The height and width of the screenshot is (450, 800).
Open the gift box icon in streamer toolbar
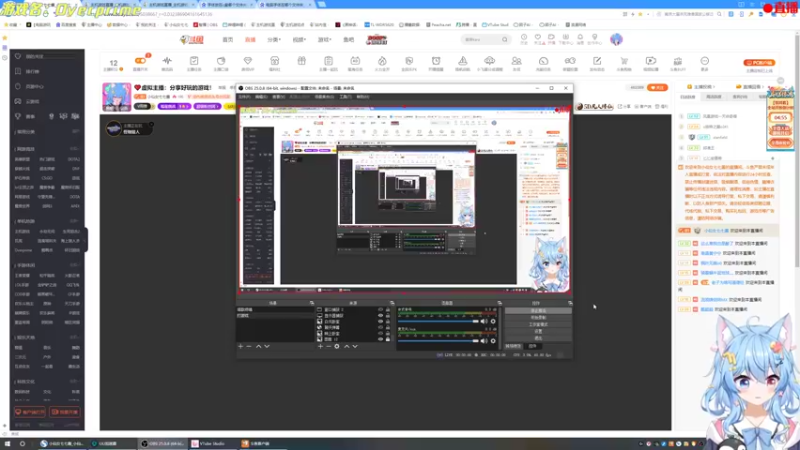(x=302, y=63)
